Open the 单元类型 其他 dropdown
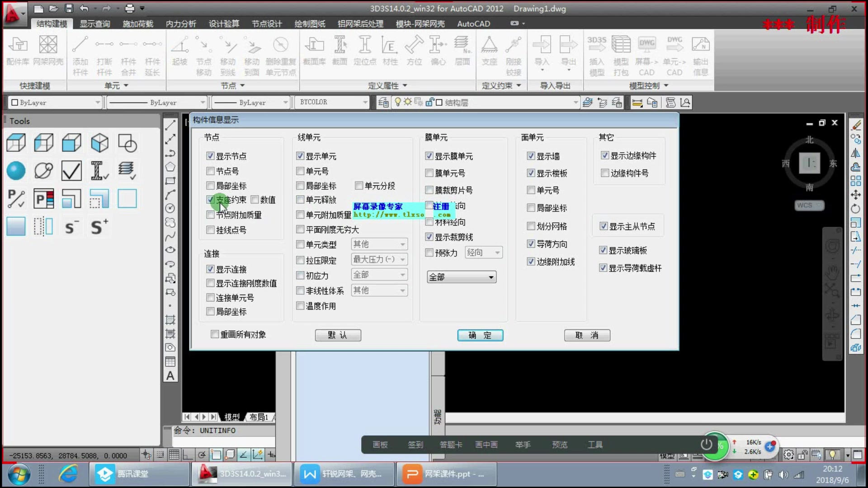Screen dimensions: 868x488 point(401,244)
